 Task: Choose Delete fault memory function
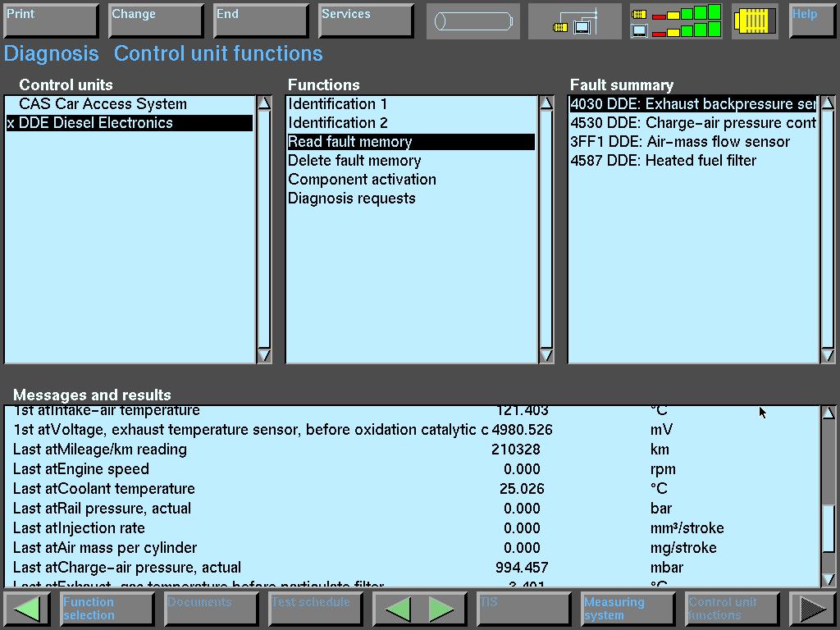[x=354, y=161]
